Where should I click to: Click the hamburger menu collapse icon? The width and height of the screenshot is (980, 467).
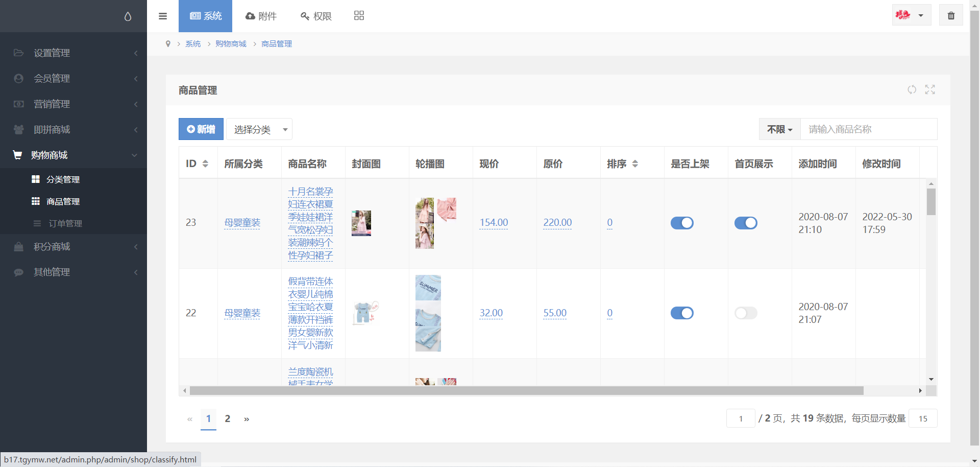[x=163, y=16]
